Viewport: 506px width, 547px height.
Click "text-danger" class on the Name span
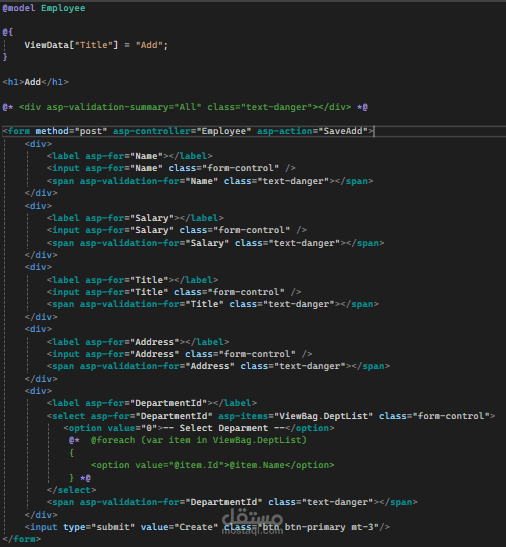point(296,181)
